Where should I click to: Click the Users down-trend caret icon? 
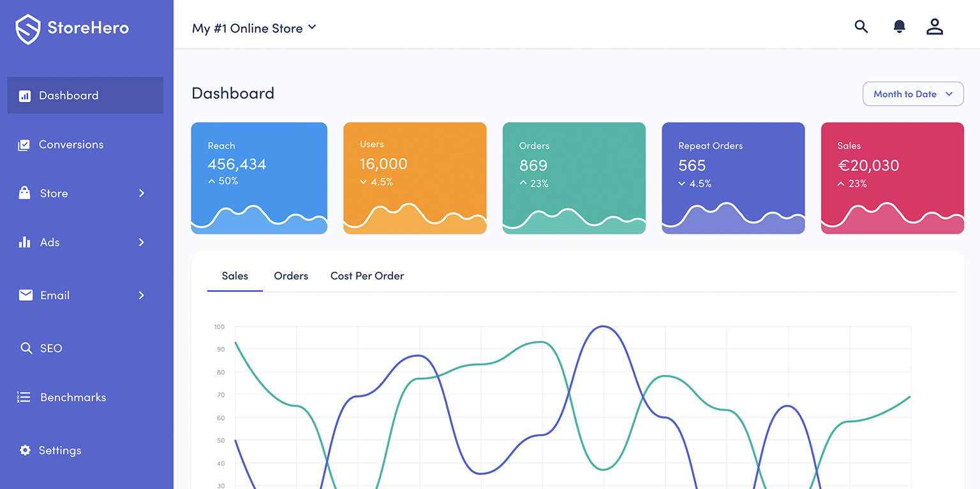(364, 182)
